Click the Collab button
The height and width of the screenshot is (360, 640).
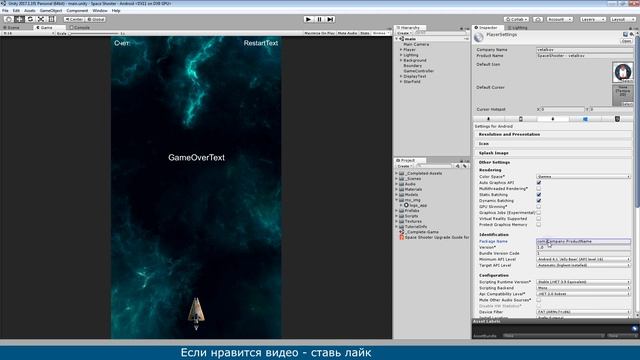click(x=516, y=19)
